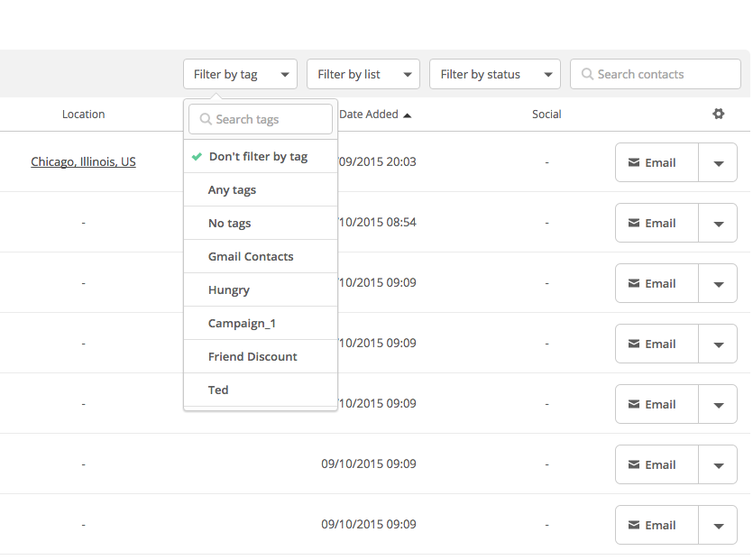
Task: Open the Filter by status dropdown
Action: point(494,75)
